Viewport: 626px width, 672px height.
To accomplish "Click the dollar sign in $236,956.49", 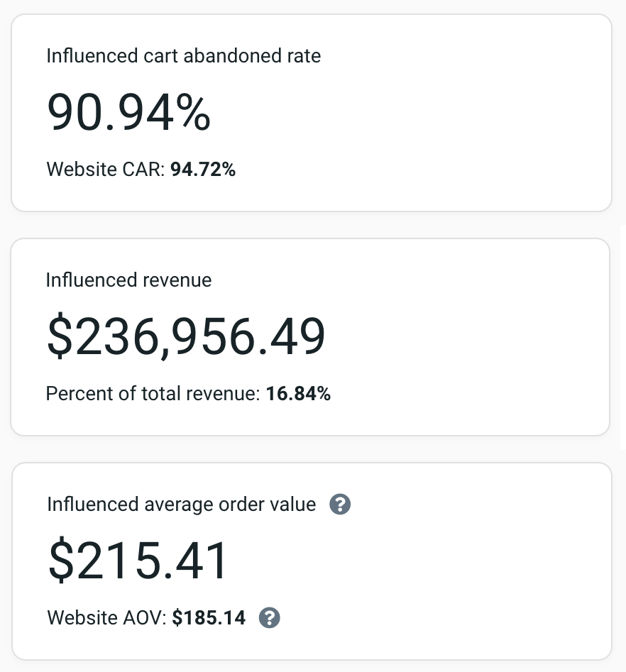I will coord(60,336).
